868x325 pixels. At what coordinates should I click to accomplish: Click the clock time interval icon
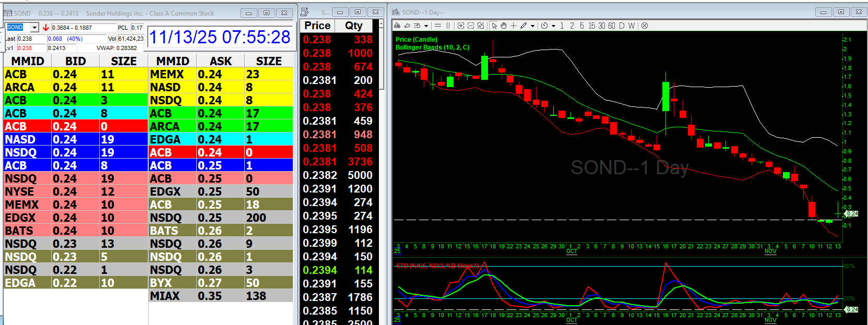(544, 26)
